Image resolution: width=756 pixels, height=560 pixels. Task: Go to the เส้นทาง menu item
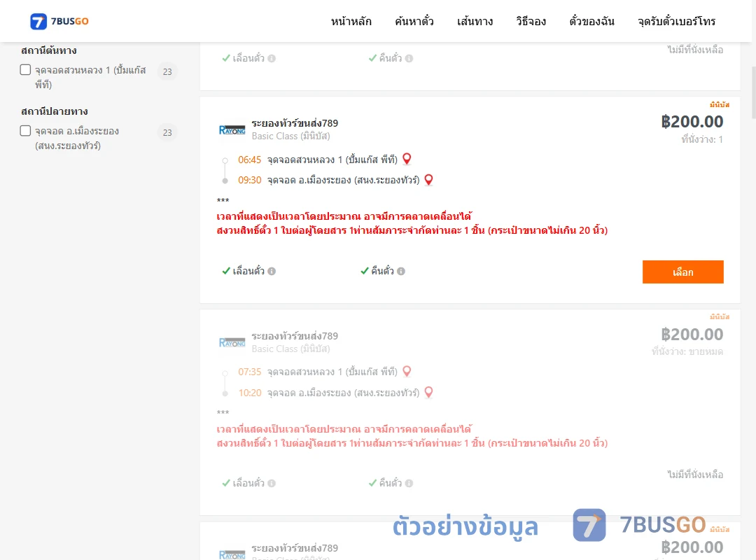pos(475,21)
